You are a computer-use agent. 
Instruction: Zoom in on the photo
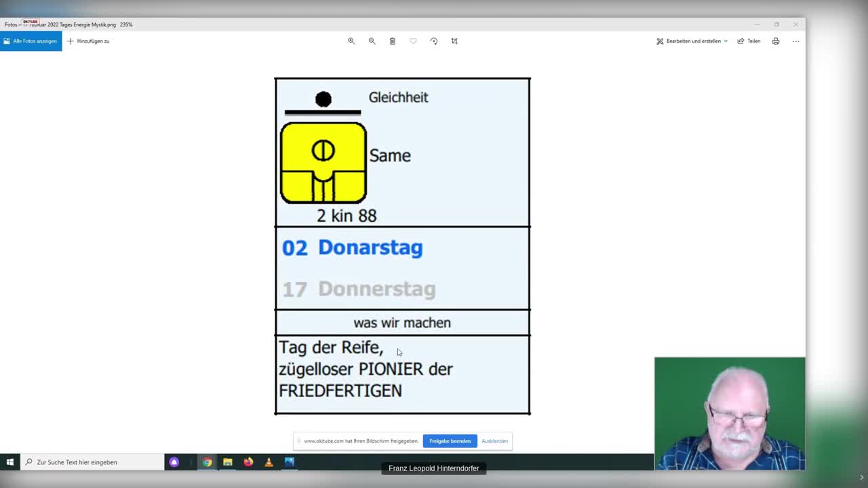[351, 41]
